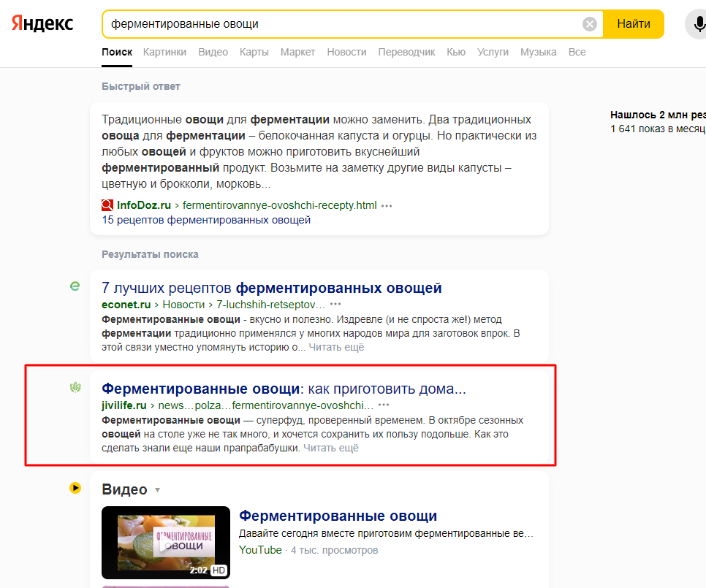
Task: Click the Yandex logo
Action: [42, 23]
